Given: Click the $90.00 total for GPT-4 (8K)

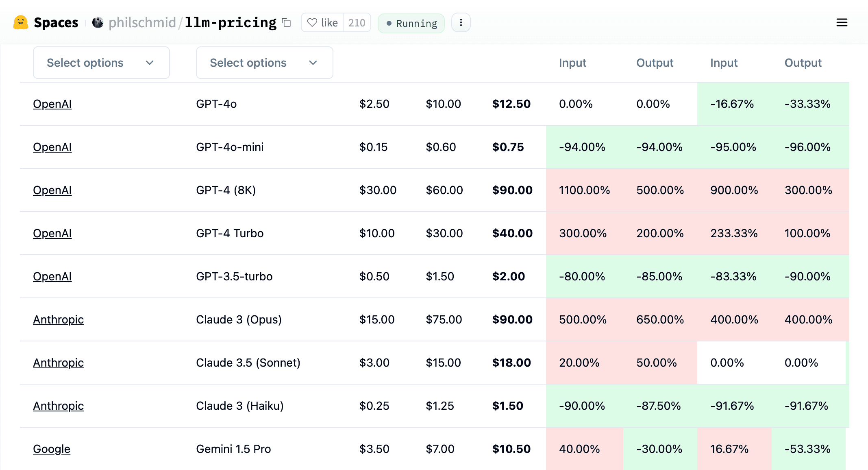Looking at the screenshot, I should (512, 190).
